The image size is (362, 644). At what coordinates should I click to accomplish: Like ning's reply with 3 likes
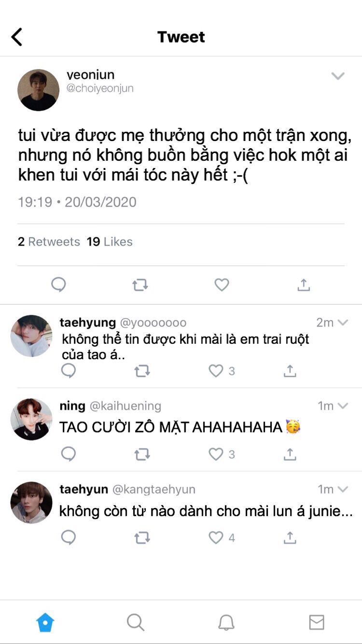216,454
